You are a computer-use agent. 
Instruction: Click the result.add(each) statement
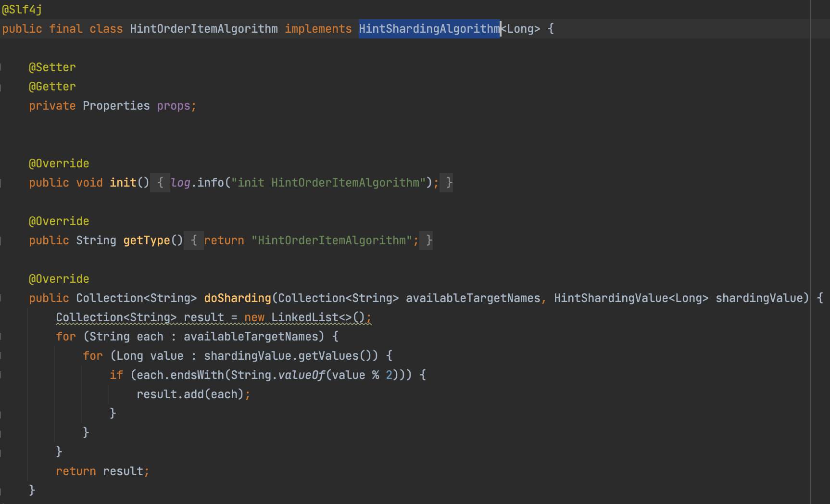tap(193, 394)
